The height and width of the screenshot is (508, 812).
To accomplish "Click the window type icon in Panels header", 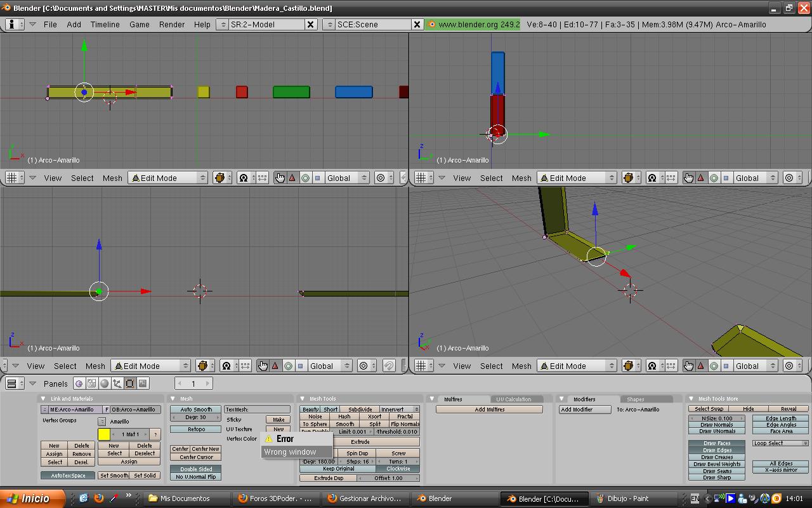I will click(x=13, y=384).
